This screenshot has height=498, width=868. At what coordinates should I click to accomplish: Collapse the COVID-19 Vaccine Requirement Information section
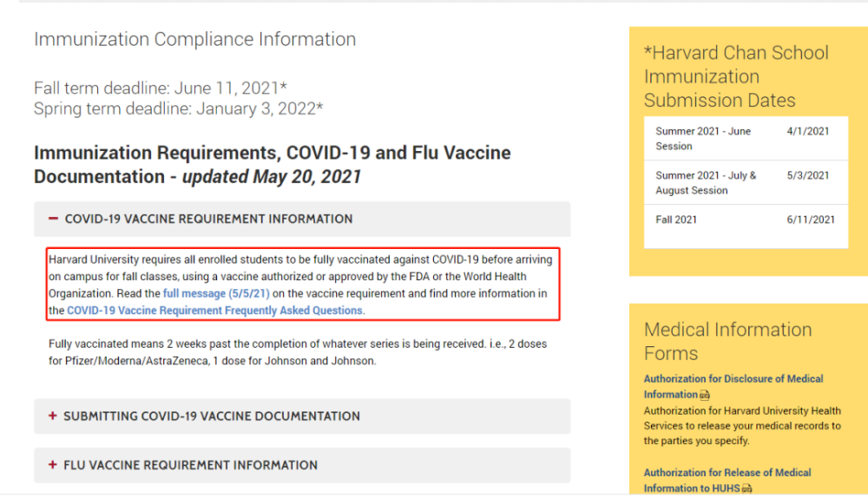[x=208, y=220]
